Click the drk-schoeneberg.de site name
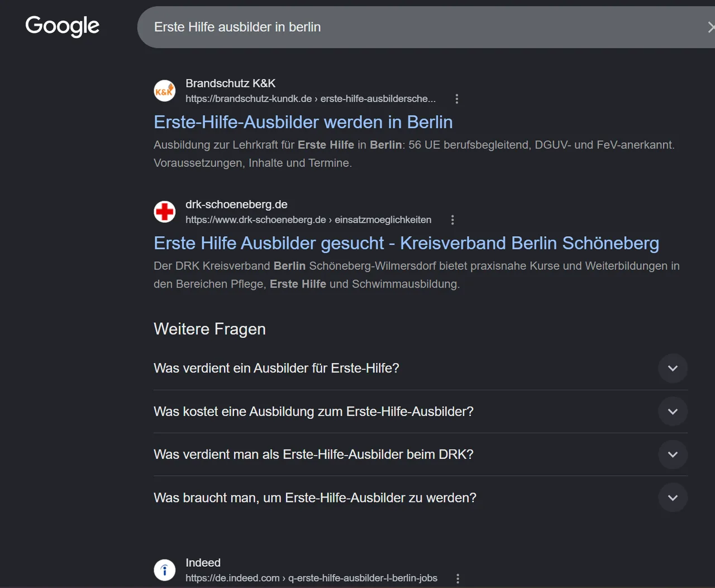715x588 pixels. 236,204
